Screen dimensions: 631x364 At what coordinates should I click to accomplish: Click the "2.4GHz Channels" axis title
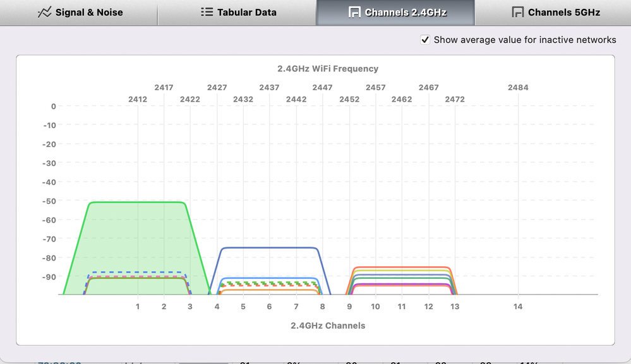point(328,326)
